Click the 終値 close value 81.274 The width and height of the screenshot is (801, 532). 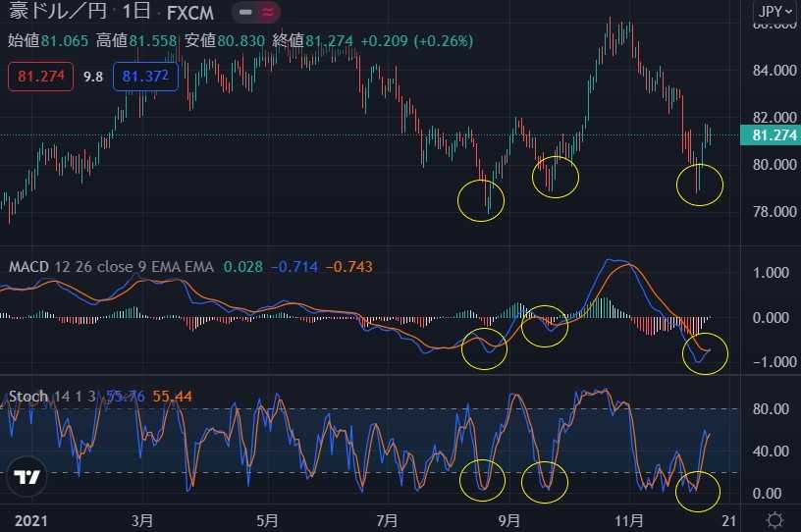[330, 41]
